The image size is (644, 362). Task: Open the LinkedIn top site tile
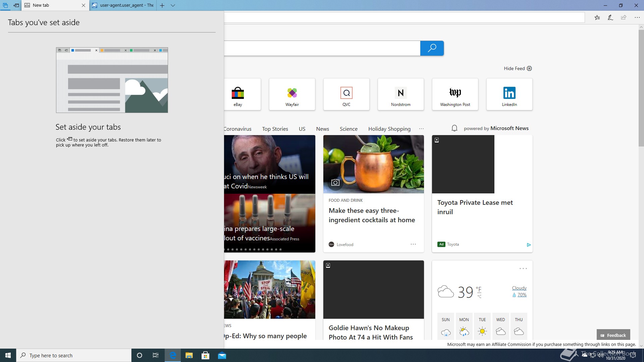pyautogui.click(x=509, y=94)
